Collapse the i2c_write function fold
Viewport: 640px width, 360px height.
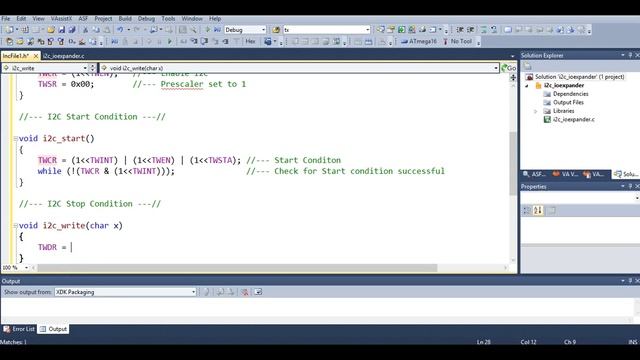(x=16, y=226)
